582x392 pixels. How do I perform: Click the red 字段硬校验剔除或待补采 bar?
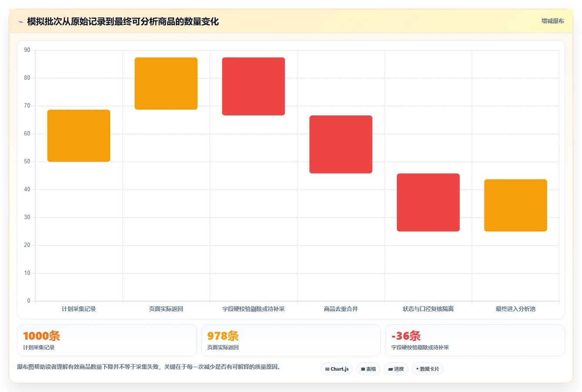pos(254,86)
